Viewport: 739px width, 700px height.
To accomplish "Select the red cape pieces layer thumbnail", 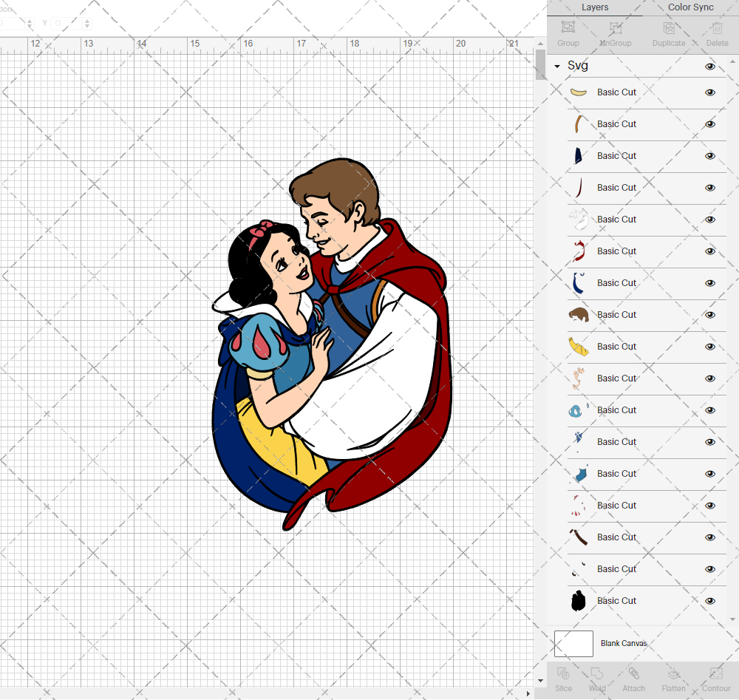I will 579,251.
